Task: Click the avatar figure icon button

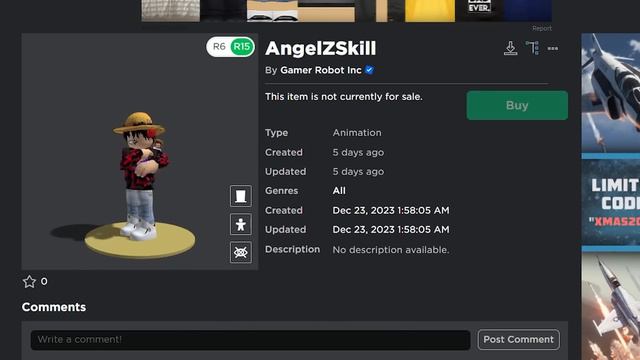Action: (x=241, y=224)
